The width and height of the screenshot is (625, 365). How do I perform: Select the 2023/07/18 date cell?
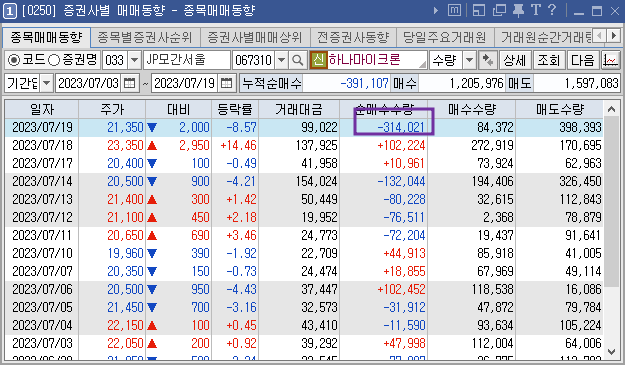click(42, 145)
